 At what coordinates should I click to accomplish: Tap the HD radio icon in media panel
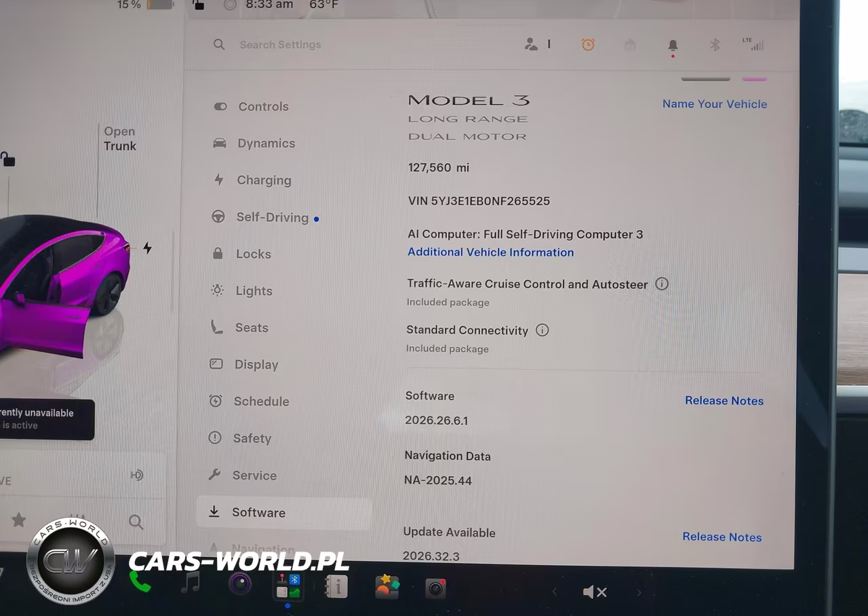click(x=137, y=475)
